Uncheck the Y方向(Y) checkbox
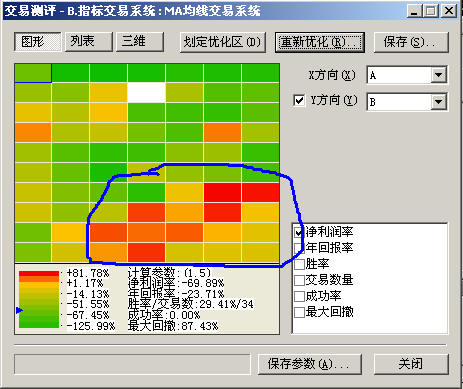This screenshot has width=463, height=389. (x=299, y=100)
